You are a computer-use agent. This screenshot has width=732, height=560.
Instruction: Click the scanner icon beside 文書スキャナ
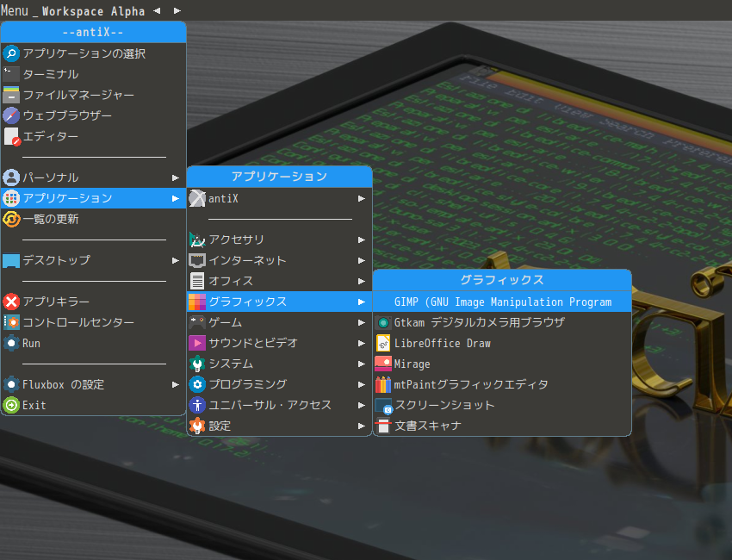tap(383, 426)
